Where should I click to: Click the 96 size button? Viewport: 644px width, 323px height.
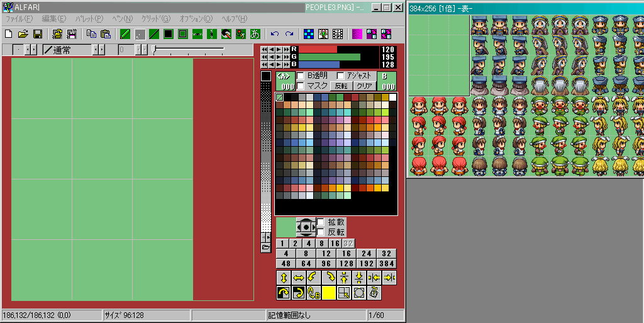click(x=326, y=263)
